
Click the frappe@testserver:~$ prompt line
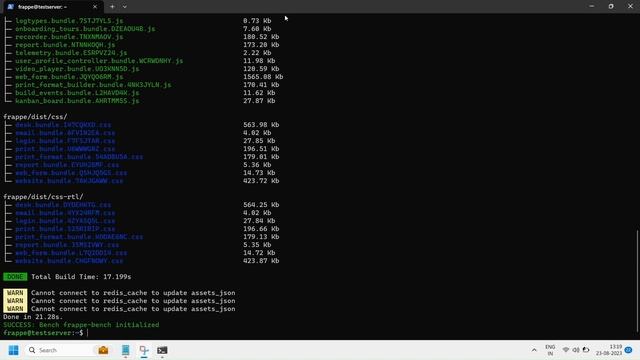(x=43, y=333)
